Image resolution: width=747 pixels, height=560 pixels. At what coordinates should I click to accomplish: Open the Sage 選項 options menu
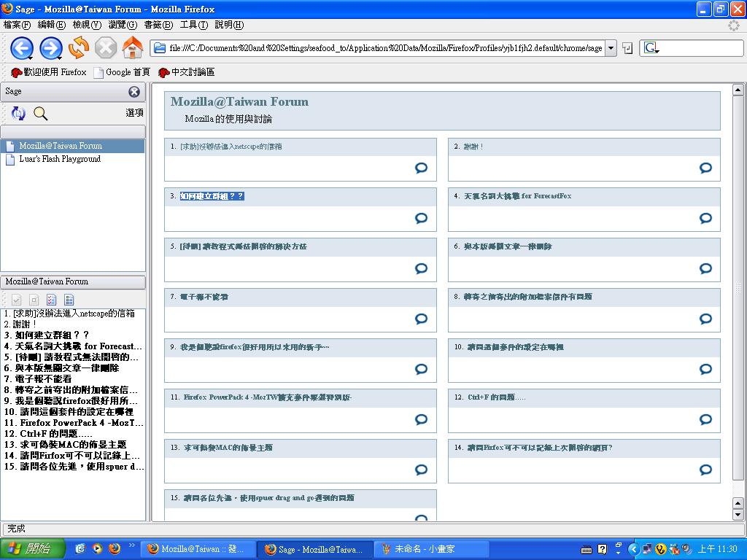(134, 113)
